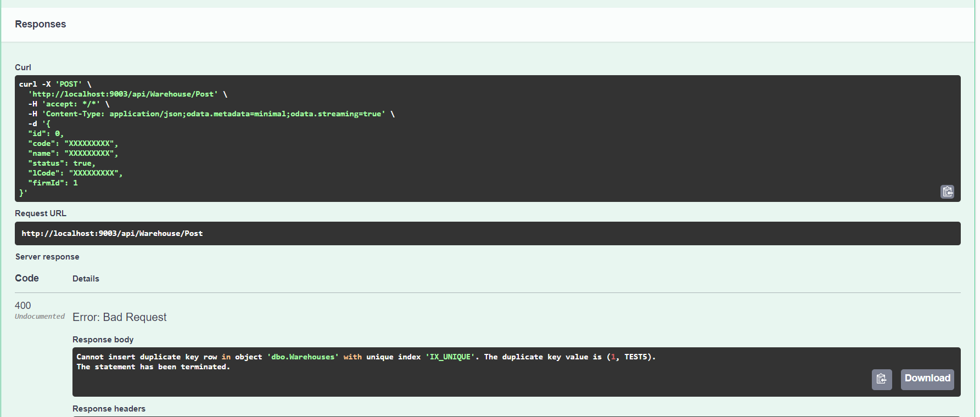Image resolution: width=980 pixels, height=417 pixels.
Task: Click the Undocumented label
Action: [x=40, y=317]
